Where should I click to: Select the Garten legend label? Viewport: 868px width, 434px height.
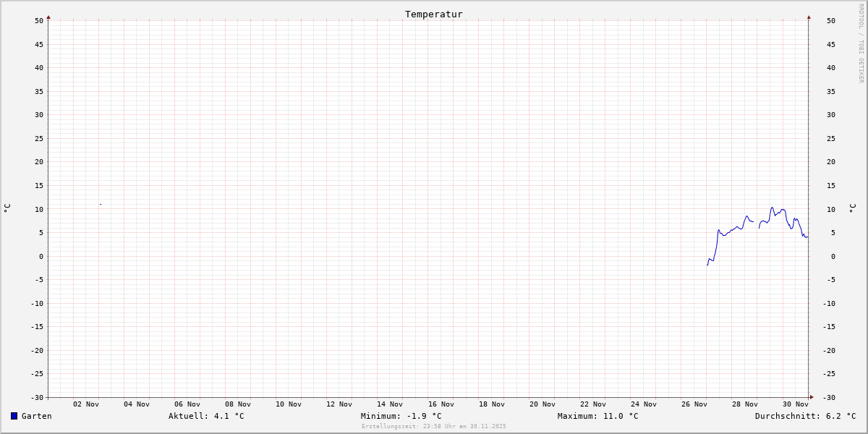pyautogui.click(x=36, y=416)
